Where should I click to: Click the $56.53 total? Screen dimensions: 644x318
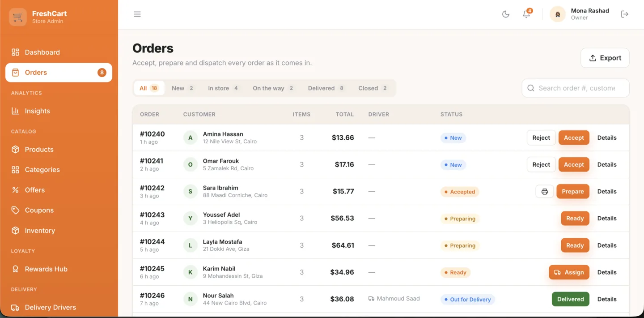[x=342, y=219]
